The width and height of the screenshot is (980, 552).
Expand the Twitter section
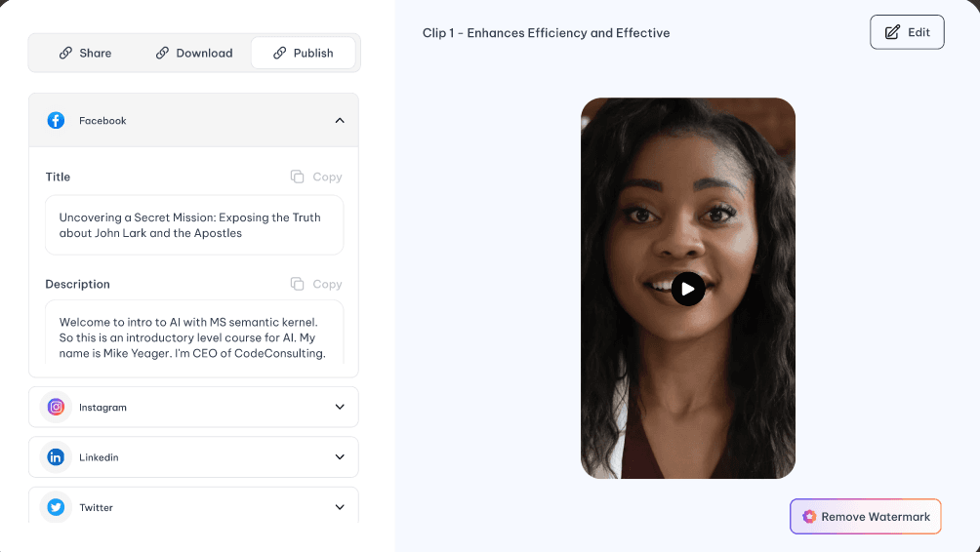(x=340, y=507)
